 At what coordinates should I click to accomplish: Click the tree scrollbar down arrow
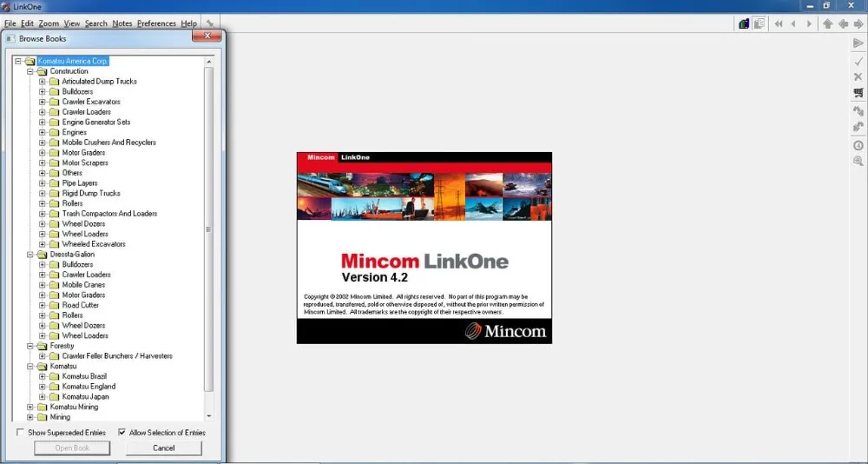point(208,415)
